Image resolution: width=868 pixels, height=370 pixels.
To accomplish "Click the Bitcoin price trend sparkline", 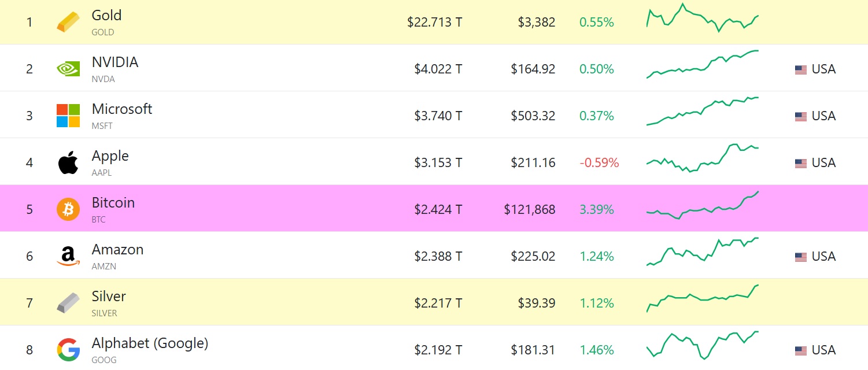I will tap(703, 205).
